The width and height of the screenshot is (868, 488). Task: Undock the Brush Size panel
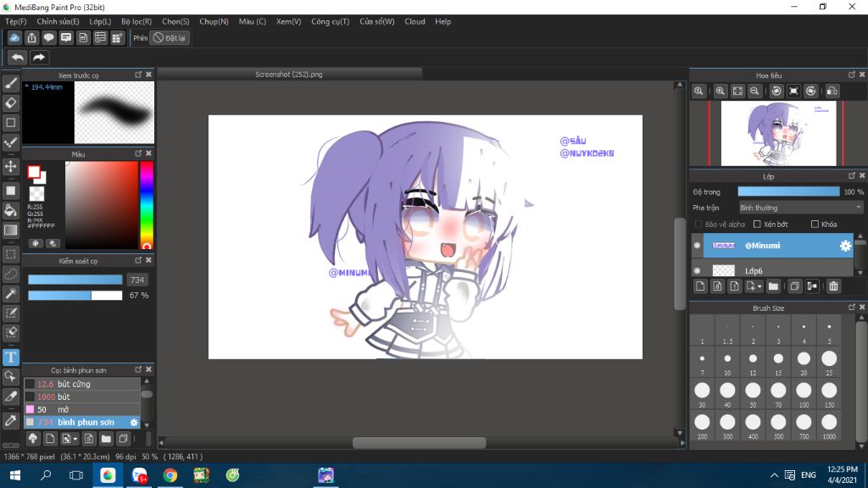click(852, 307)
